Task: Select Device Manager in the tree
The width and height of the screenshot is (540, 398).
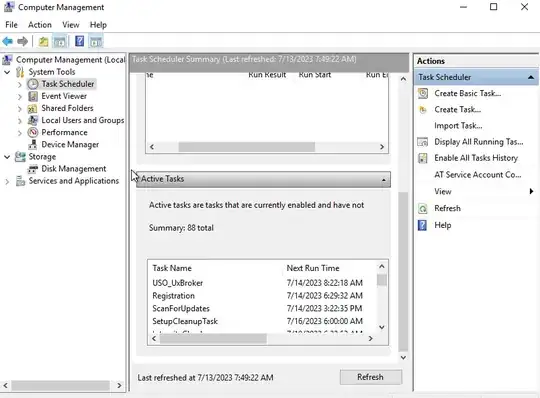Action: (x=70, y=145)
